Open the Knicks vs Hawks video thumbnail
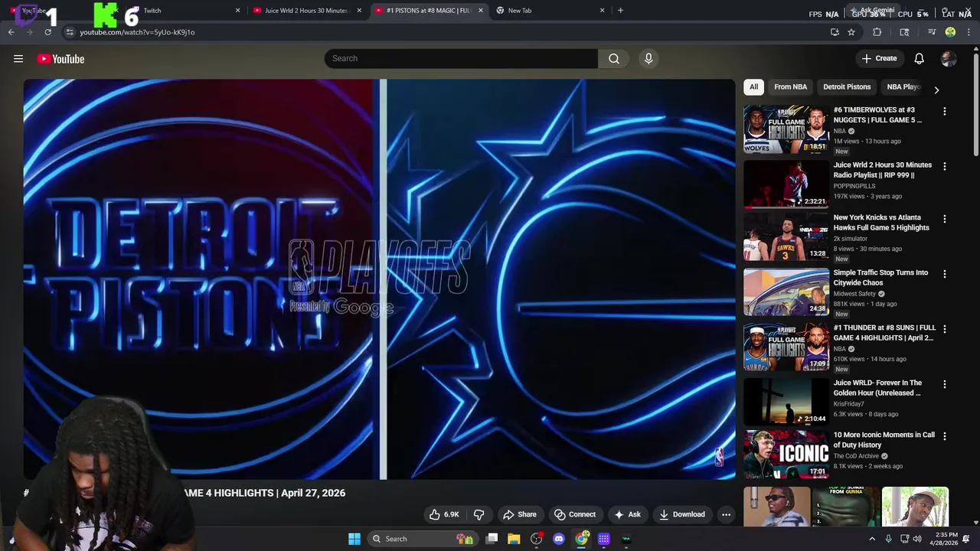Screen dimensions: 980x551 tap(786, 236)
